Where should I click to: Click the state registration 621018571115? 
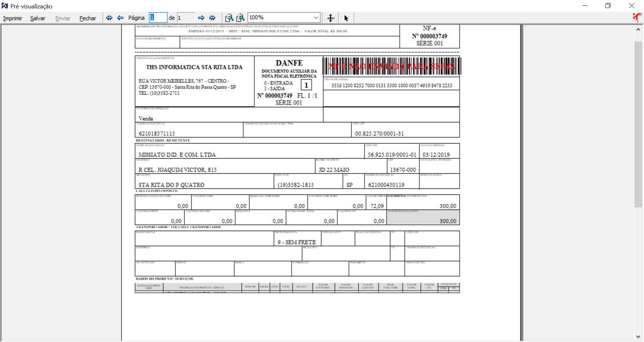pos(157,133)
